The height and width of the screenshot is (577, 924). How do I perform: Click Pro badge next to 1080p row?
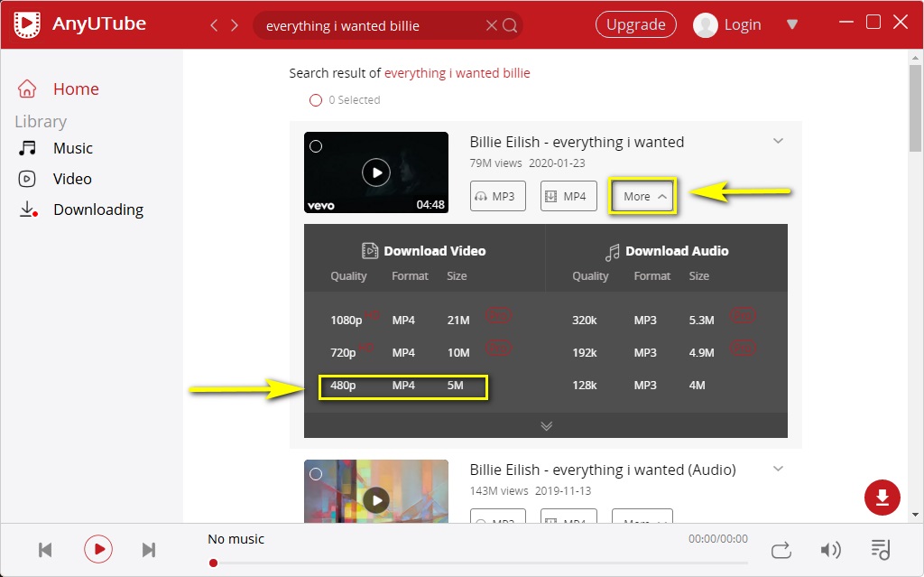498,316
